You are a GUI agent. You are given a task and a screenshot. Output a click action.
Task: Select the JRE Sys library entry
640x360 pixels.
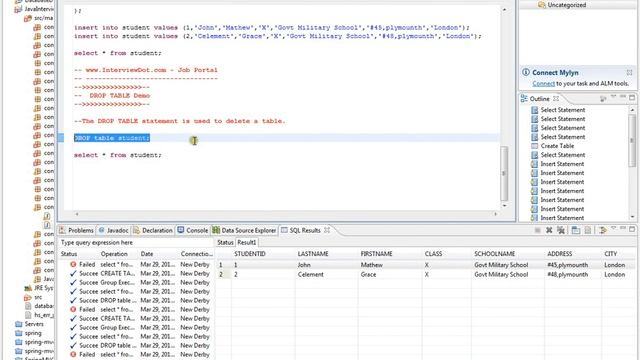click(39, 288)
